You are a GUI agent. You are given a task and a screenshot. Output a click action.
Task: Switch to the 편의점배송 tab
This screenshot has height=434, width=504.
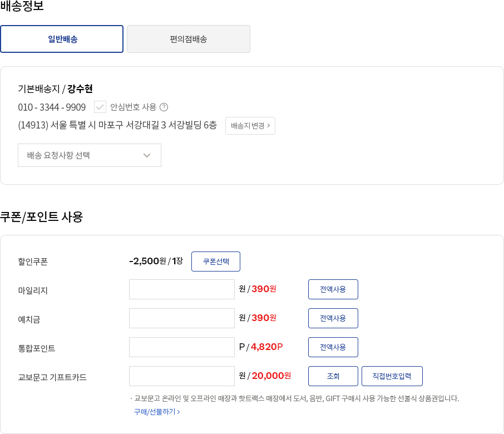pos(189,39)
